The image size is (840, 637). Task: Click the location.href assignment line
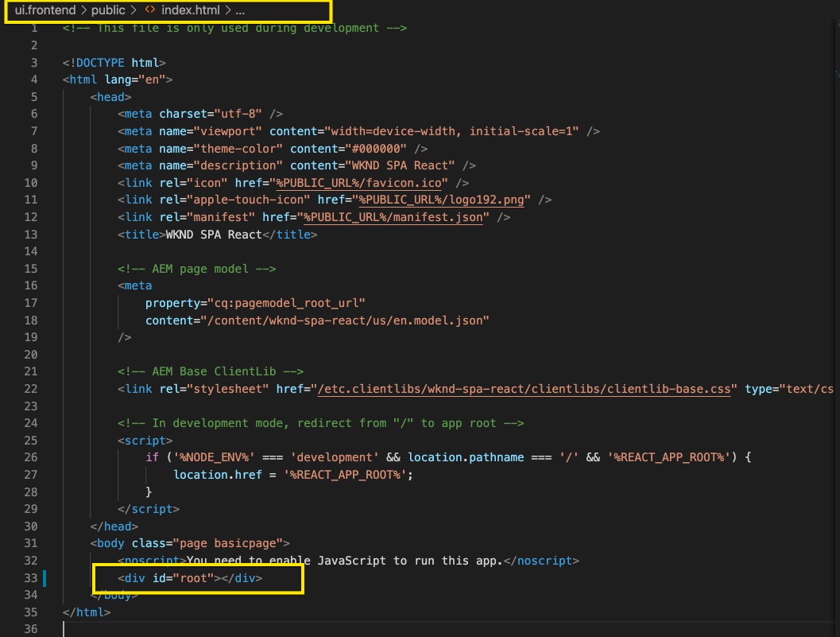point(293,475)
